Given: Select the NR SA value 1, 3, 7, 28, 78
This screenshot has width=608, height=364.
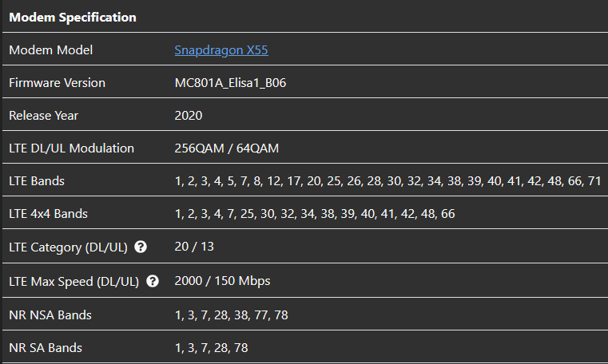Looking at the screenshot, I should pyautogui.click(x=211, y=348).
